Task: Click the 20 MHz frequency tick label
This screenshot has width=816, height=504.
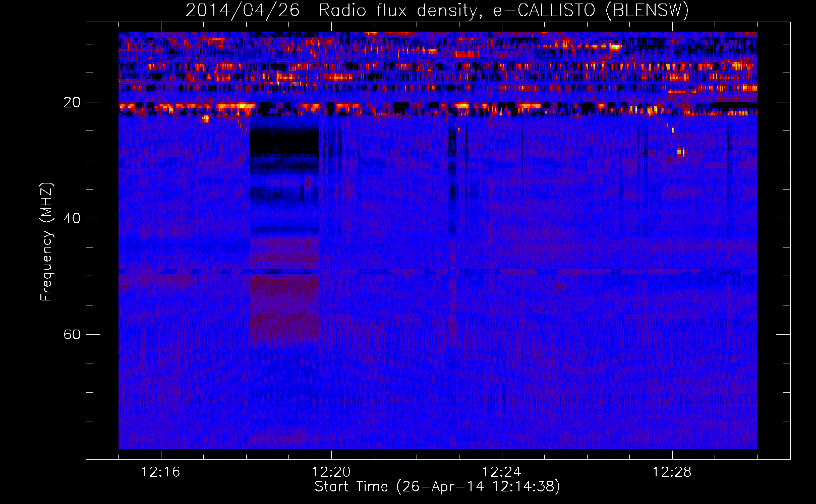Action: tap(72, 103)
